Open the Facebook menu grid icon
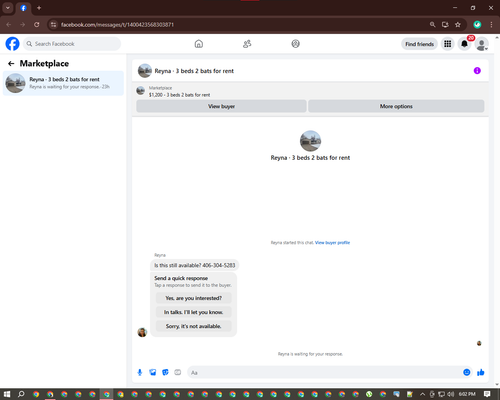This screenshot has width=500, height=400. pos(448,44)
